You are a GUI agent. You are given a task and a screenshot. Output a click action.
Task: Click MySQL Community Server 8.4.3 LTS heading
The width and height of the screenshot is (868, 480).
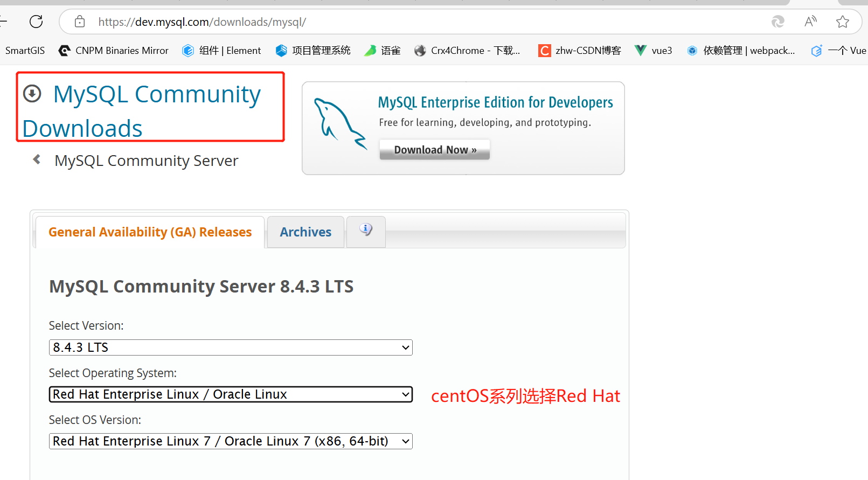click(x=201, y=287)
